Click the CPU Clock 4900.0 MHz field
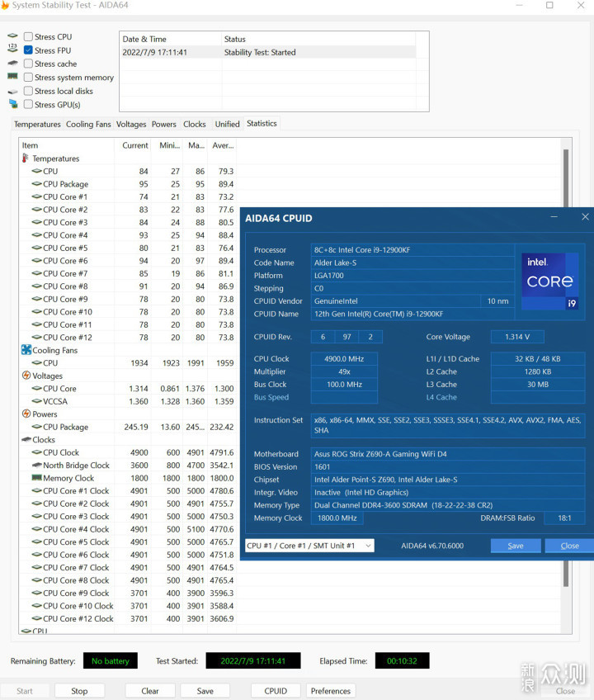 (x=344, y=358)
